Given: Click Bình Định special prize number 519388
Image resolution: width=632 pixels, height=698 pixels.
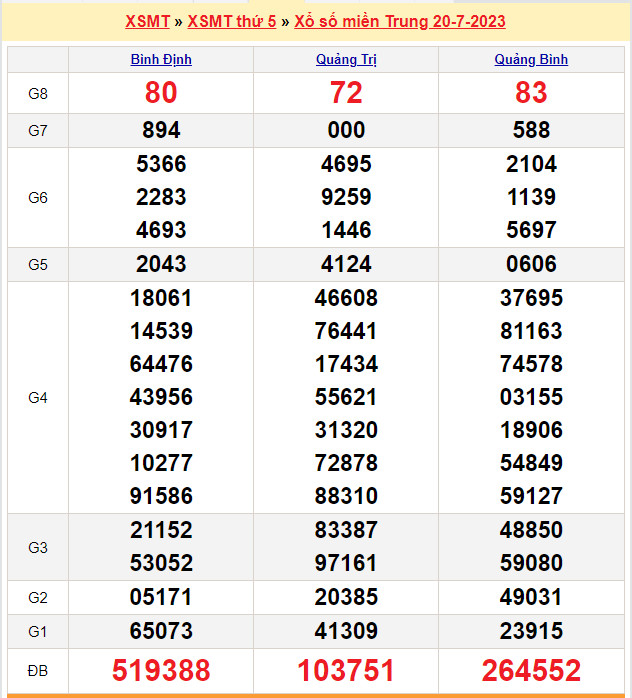Looking at the screenshot, I should tap(161, 670).
